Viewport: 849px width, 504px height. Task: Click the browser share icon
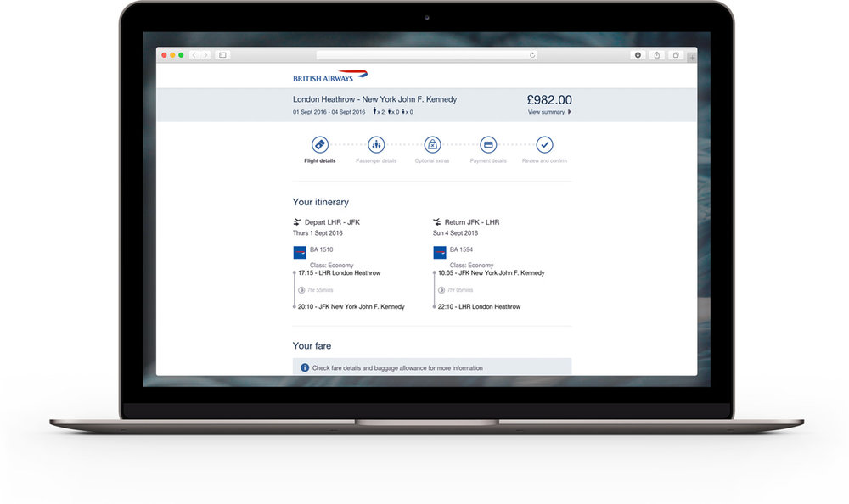657,55
